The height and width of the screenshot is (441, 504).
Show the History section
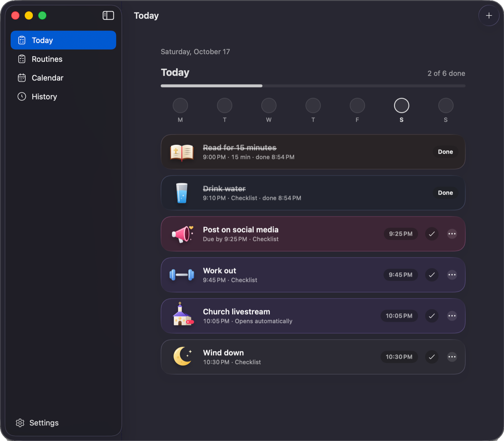pos(63,97)
